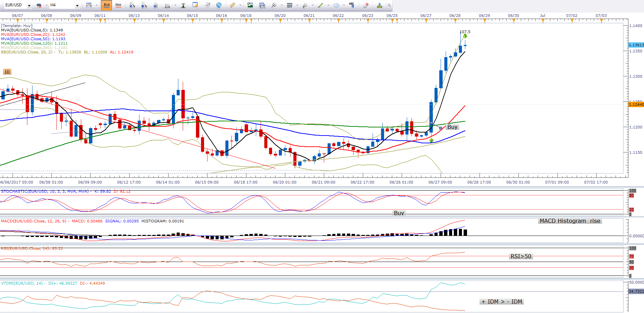Select the ellipse shape tool
The width and height of the screenshot is (644, 313).
pyautogui.click(x=336, y=5)
